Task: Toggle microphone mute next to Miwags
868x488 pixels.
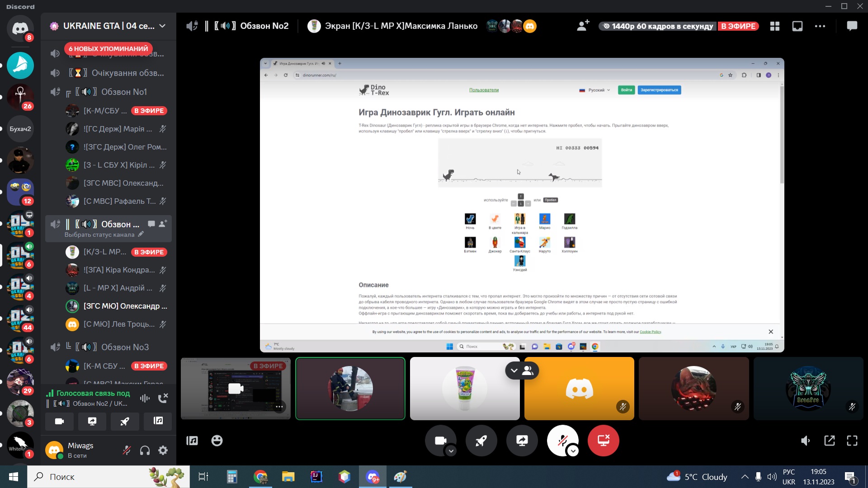Action: pos(127,450)
